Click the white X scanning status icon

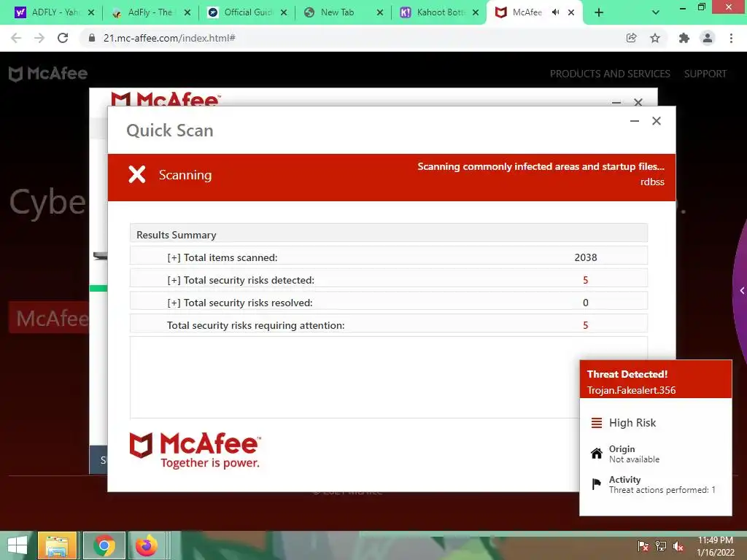click(136, 174)
